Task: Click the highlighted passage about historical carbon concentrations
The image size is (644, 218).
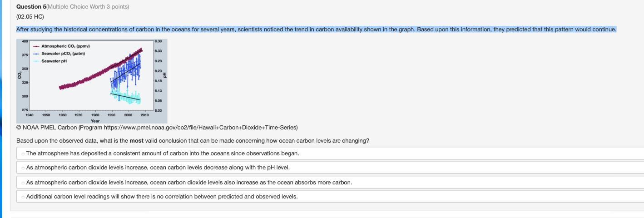Action: coord(316,30)
